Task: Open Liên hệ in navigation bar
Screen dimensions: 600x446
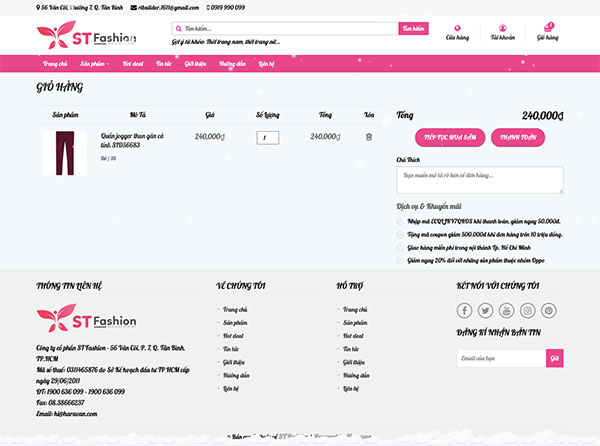Action: click(266, 63)
